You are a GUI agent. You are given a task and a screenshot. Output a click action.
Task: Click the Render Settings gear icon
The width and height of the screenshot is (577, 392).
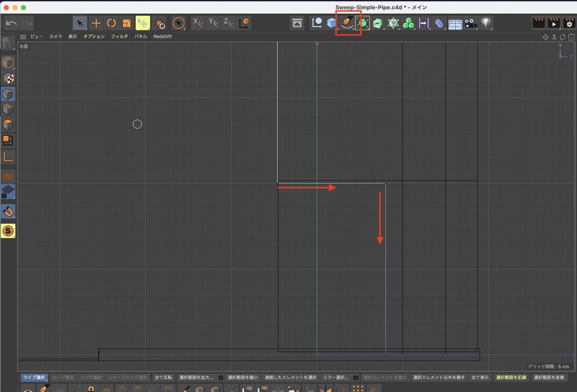(569, 23)
